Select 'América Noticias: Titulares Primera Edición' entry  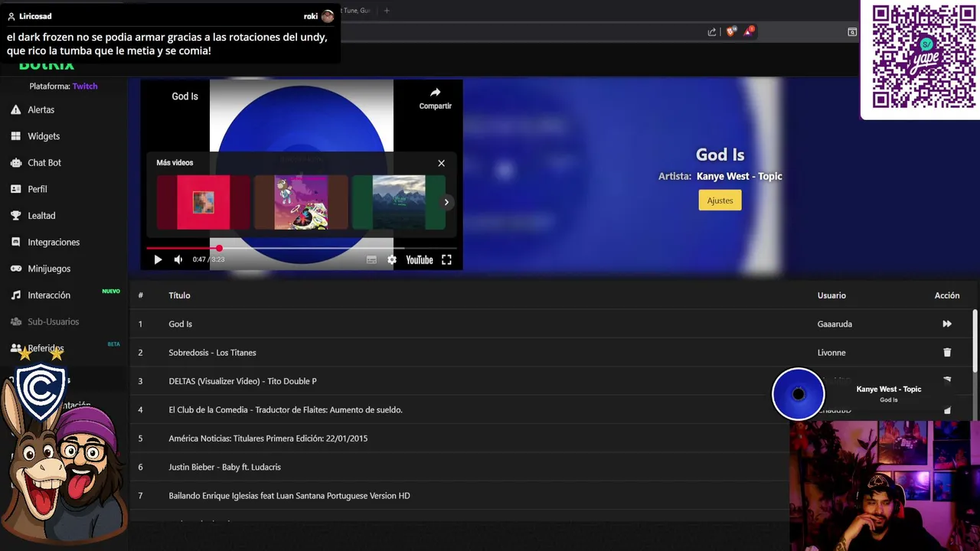pyautogui.click(x=268, y=439)
